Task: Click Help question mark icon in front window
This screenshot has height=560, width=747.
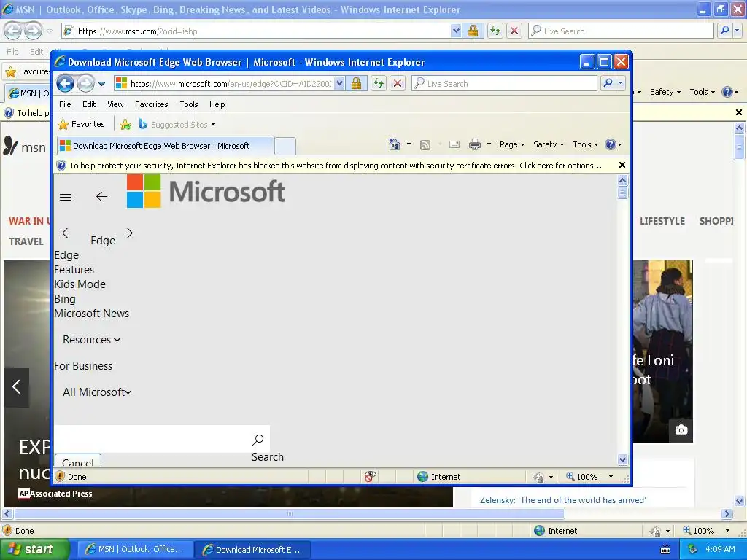Action: tap(611, 144)
